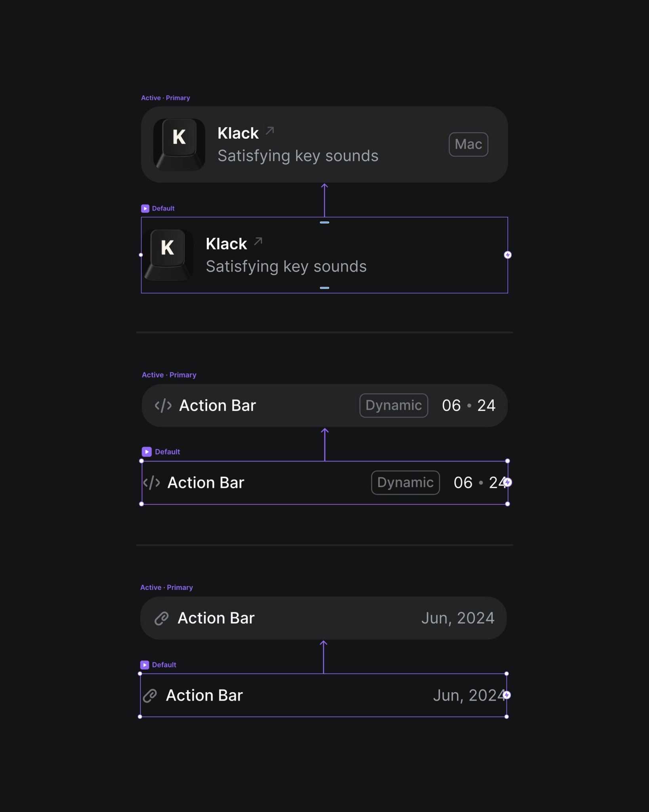Click the Dynamic badge in the top Action Bar
The image size is (649, 812).
393,405
